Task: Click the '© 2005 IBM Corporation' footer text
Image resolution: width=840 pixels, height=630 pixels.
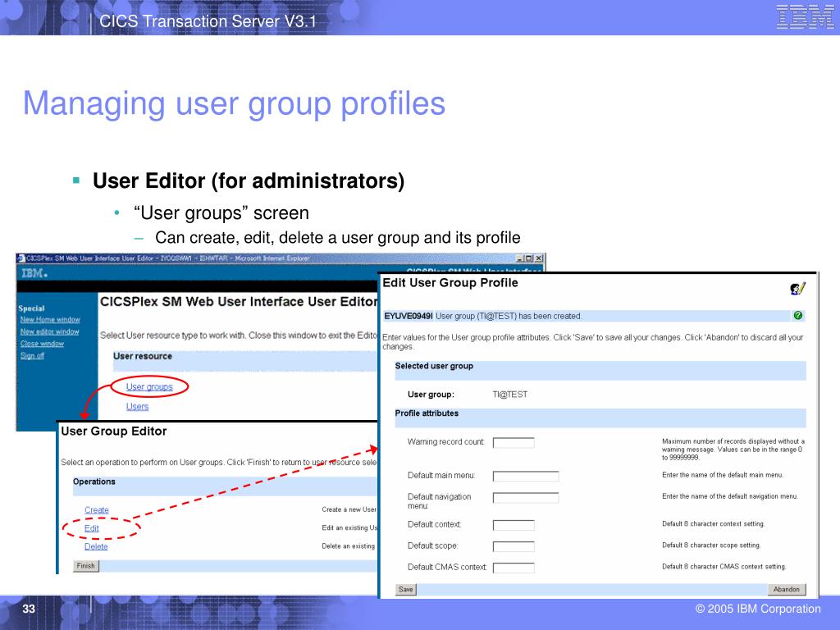Action: (758, 609)
